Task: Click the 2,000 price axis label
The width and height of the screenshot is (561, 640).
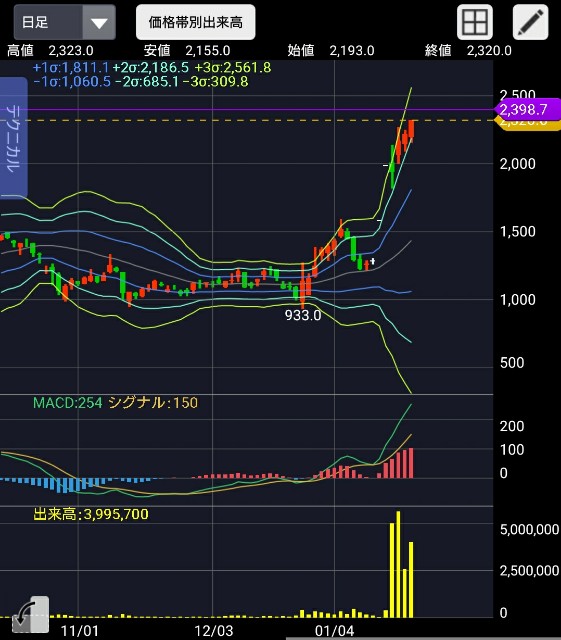Action: 517,164
